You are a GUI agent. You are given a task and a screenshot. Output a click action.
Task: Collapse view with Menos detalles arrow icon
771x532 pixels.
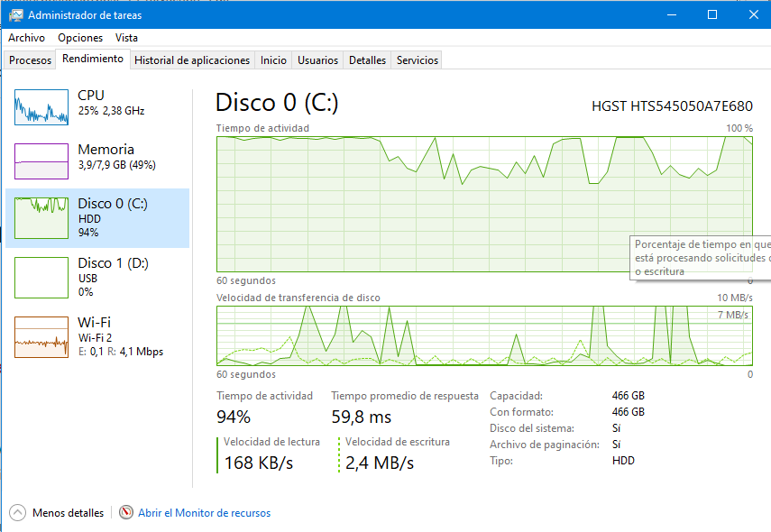(18, 512)
